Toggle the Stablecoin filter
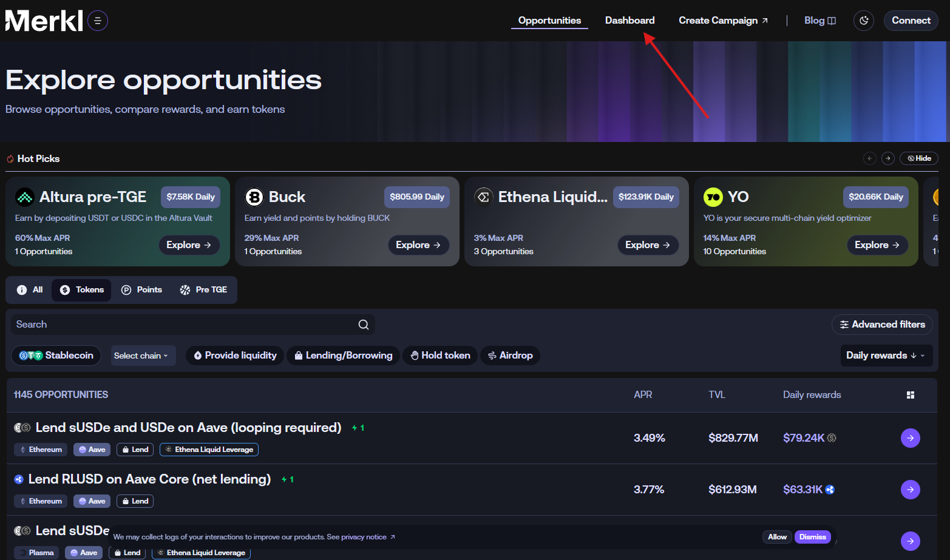 pyautogui.click(x=56, y=356)
